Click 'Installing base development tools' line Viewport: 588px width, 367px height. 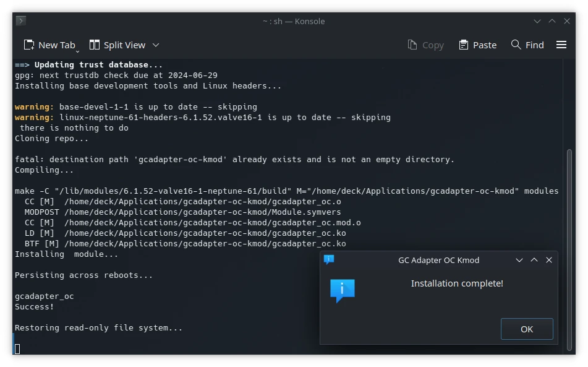(x=148, y=86)
